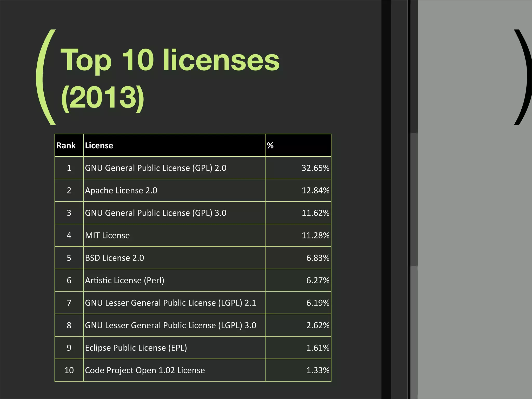Click the 'Code Project Open 1.02 License' cell
This screenshot has width=532, height=399.
click(x=145, y=370)
